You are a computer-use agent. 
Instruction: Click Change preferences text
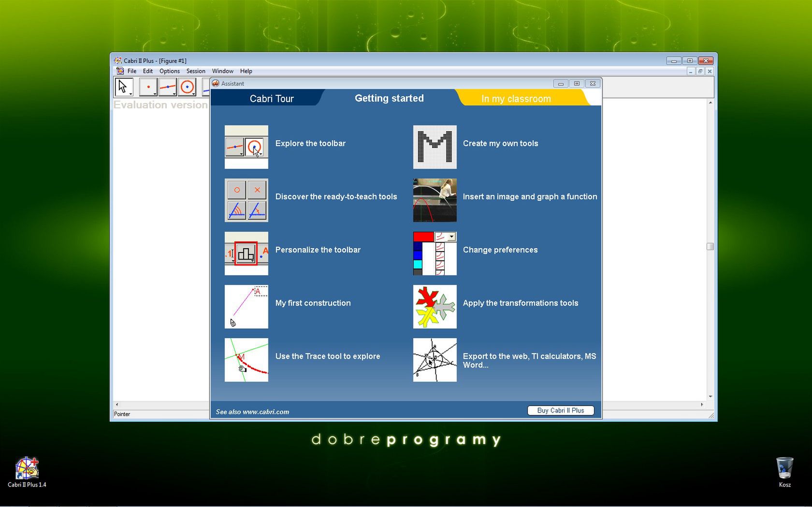click(500, 250)
